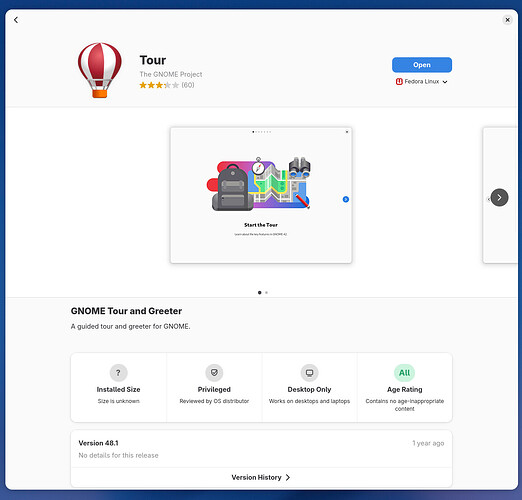Click the Age Rating All badge
This screenshot has height=500, width=522.
point(404,373)
